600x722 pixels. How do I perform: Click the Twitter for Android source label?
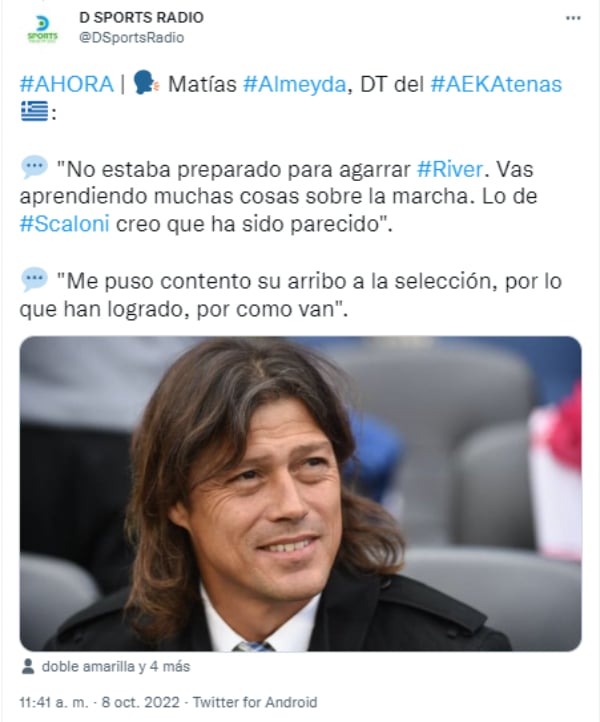click(x=255, y=702)
